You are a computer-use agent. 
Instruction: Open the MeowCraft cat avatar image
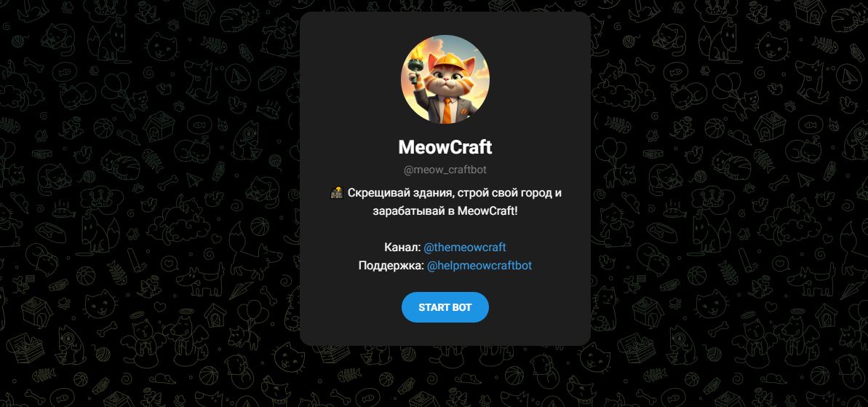click(x=445, y=79)
